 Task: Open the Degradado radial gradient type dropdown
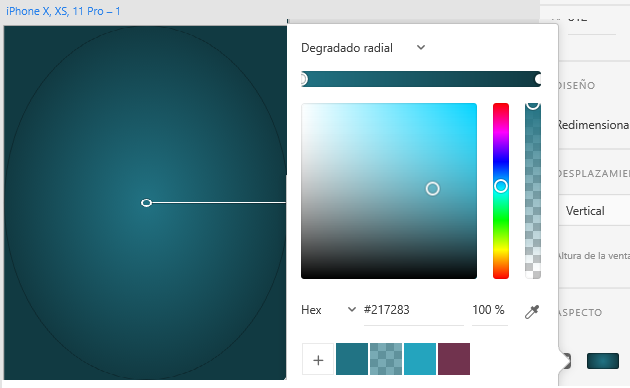point(363,48)
